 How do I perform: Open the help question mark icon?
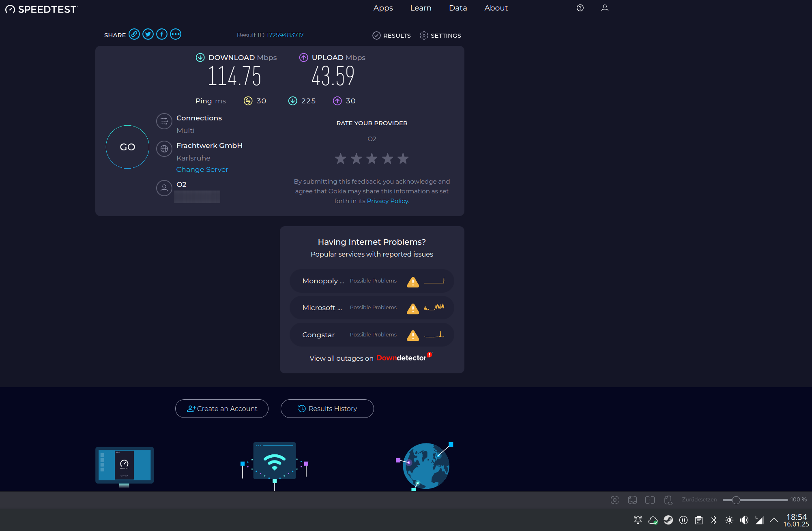580,8
